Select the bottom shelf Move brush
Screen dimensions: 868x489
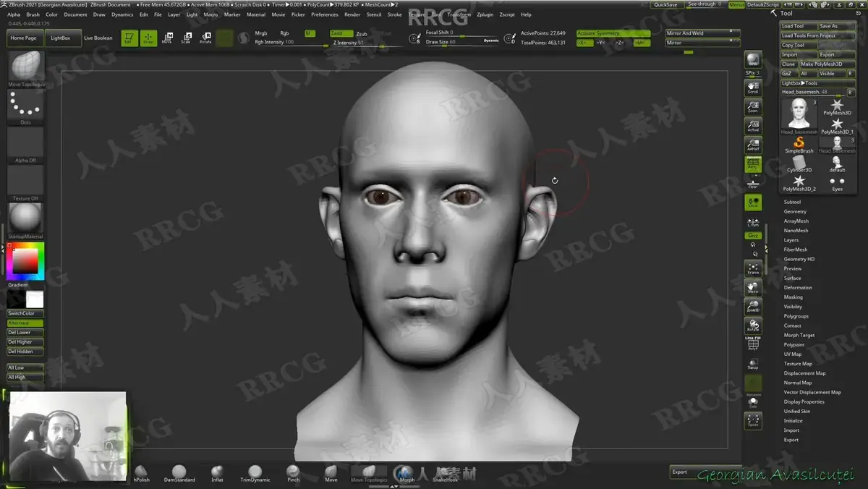point(331,475)
